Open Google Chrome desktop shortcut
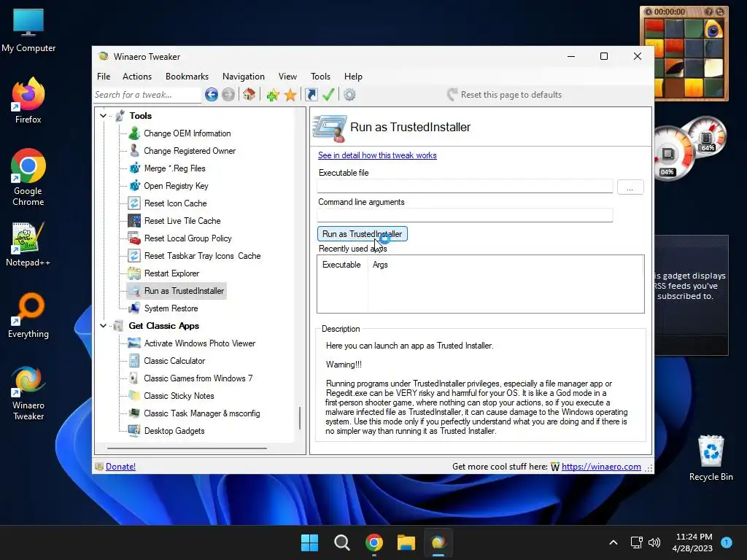Screen dimensions: 747x560 point(28,178)
